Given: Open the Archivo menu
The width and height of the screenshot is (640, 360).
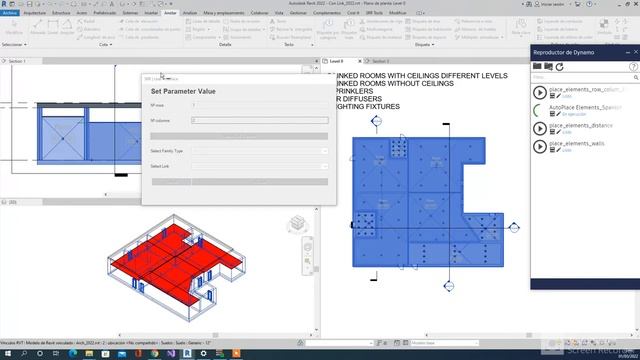Looking at the screenshot, I should tap(10, 13).
